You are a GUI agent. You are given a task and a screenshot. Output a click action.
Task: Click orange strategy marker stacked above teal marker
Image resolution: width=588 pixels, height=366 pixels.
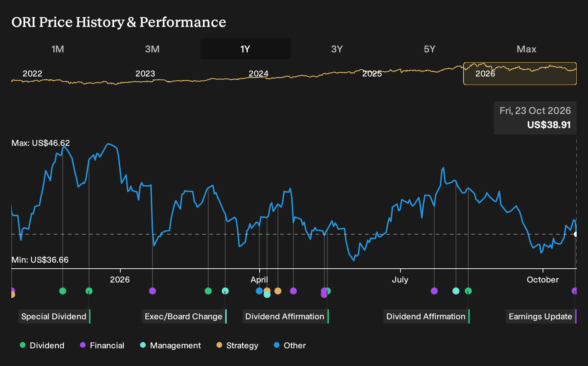coord(267,290)
